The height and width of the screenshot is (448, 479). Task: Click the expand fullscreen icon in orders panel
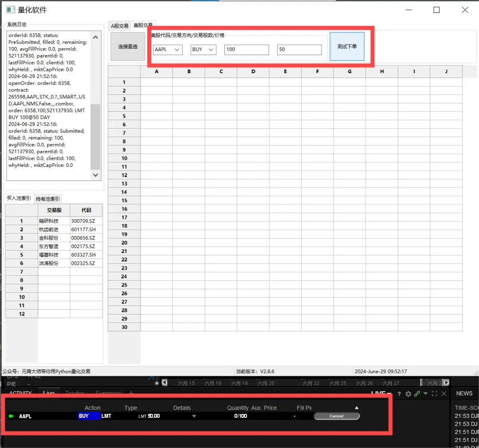coord(435,394)
